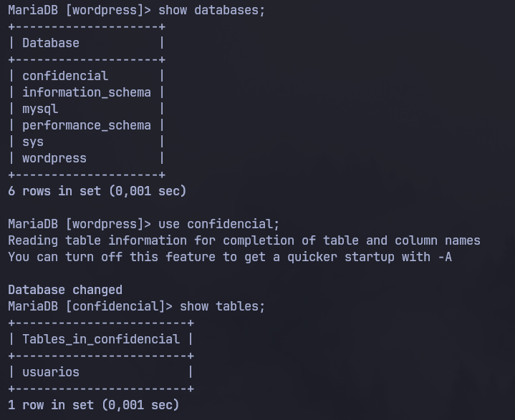Click the '1 row in set' result line
515x420 pixels.
coord(94,405)
